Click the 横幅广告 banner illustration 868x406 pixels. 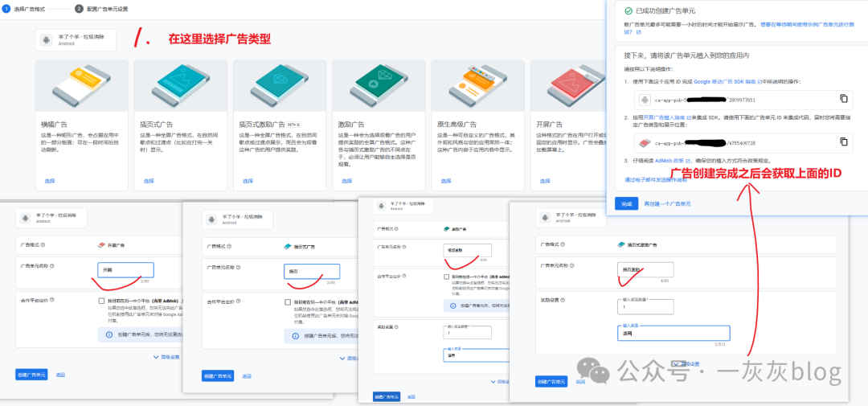point(81,86)
